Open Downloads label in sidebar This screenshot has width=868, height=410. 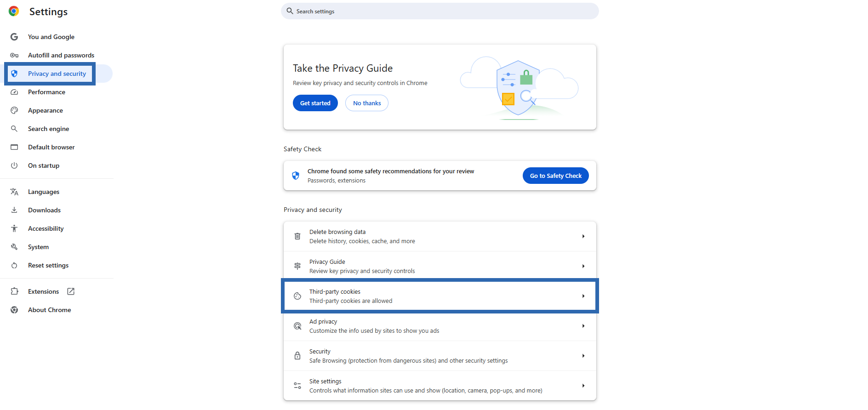(x=44, y=210)
